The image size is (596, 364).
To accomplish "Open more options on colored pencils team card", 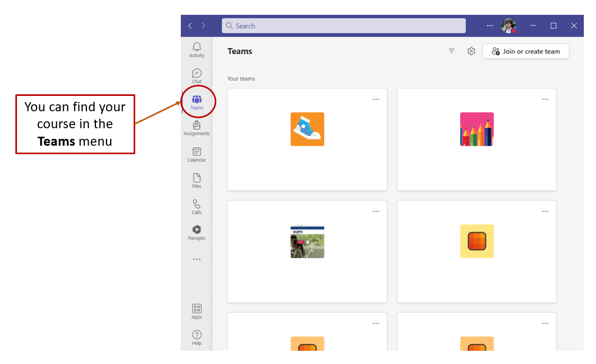I will click(546, 99).
